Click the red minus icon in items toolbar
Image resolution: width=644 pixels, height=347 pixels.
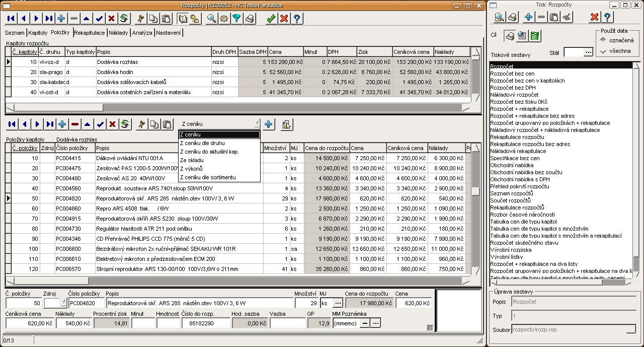tap(74, 124)
